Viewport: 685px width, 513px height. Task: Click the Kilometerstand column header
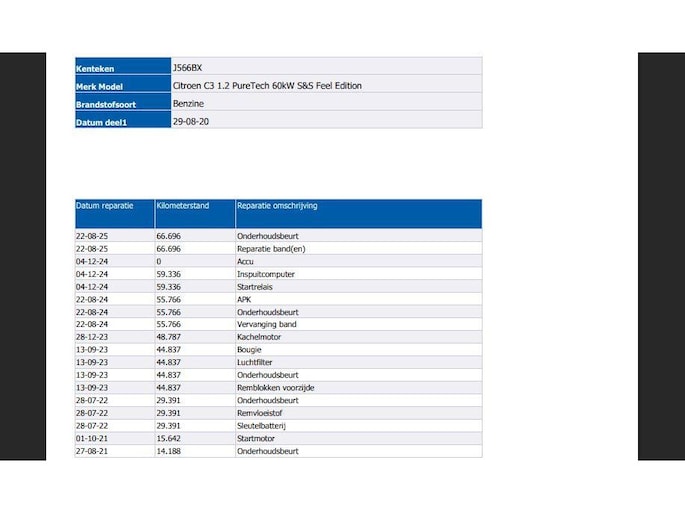click(183, 205)
